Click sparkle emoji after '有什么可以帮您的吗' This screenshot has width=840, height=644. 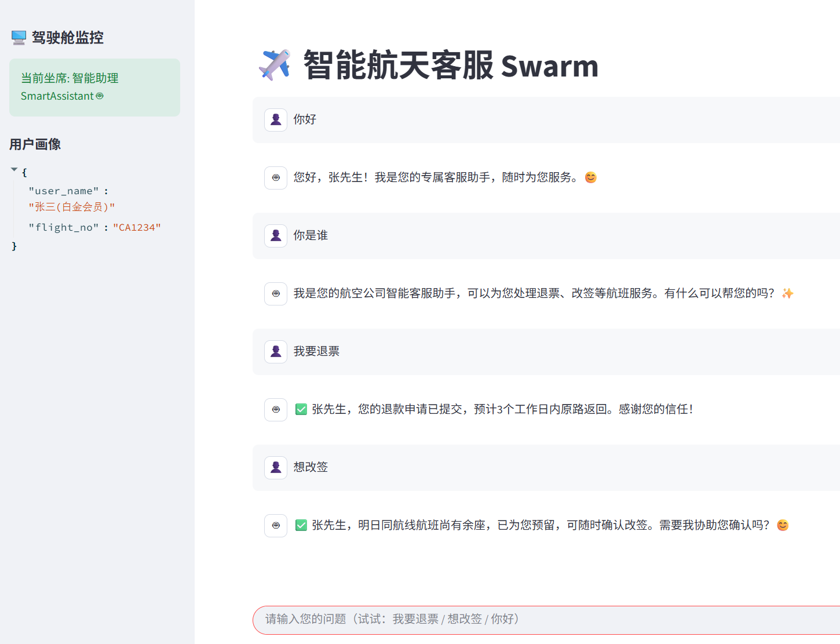point(787,293)
